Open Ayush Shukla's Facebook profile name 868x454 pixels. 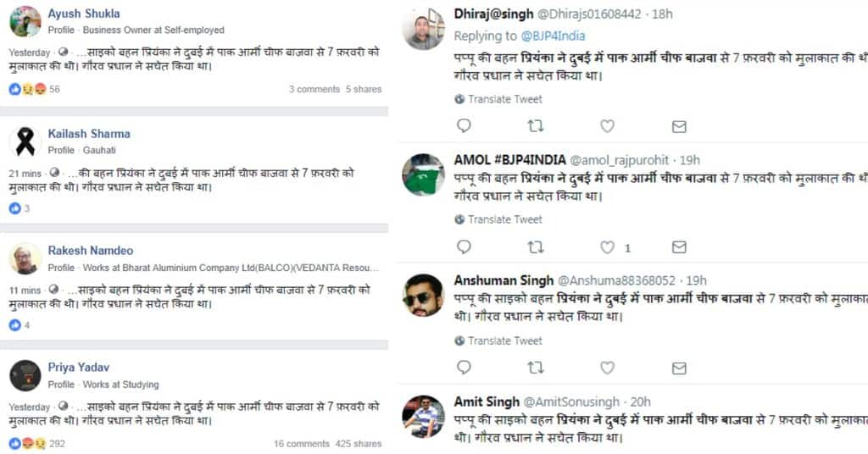click(x=83, y=14)
